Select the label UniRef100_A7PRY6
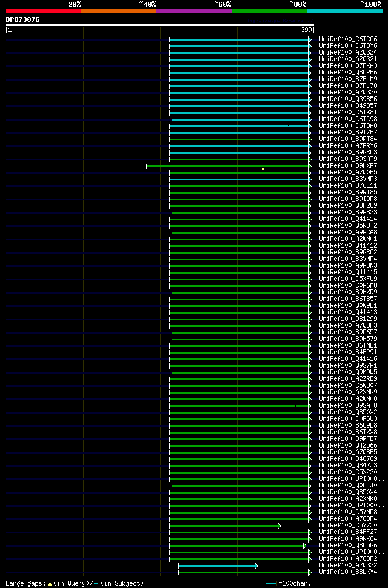 click(348, 145)
